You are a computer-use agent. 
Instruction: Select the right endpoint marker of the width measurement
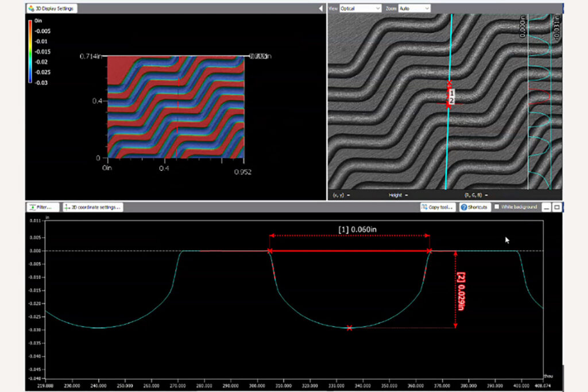tap(430, 251)
